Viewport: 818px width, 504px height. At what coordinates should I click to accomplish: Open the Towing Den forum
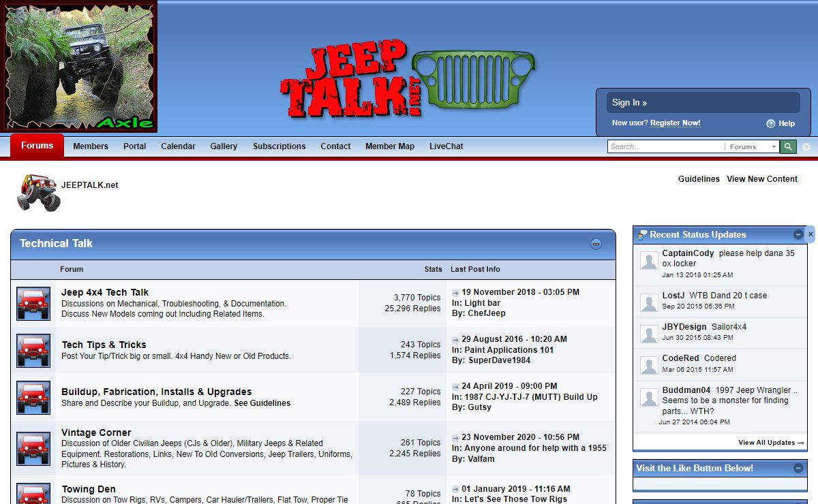point(89,489)
